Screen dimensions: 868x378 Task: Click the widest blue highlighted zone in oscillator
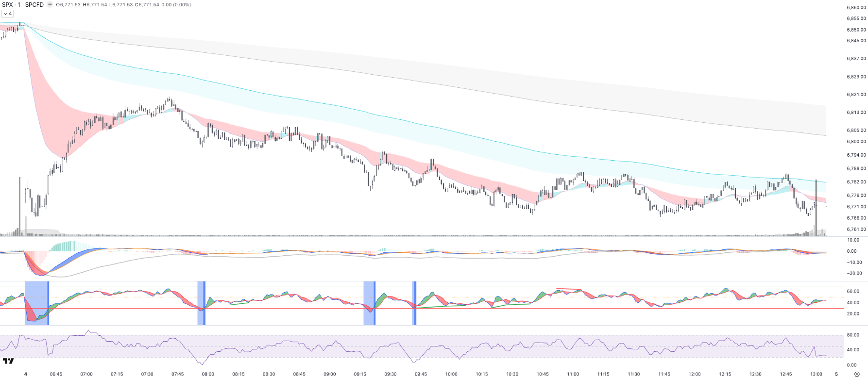pyautogui.click(x=36, y=303)
